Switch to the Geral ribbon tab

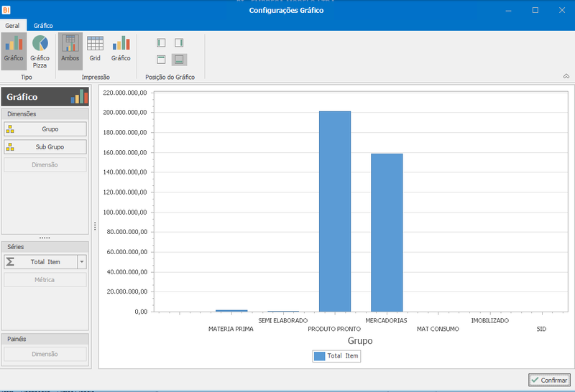pyautogui.click(x=12, y=26)
